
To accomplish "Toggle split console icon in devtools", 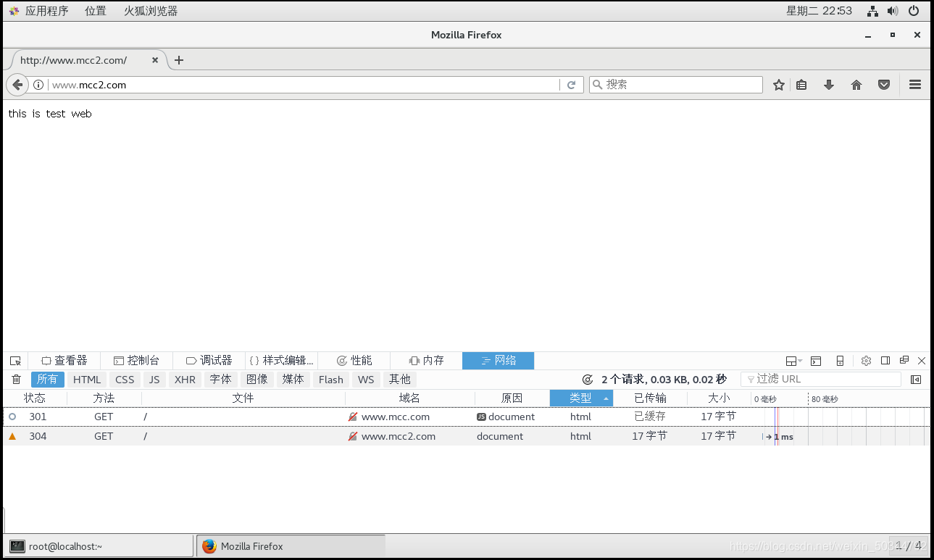I will pos(816,361).
